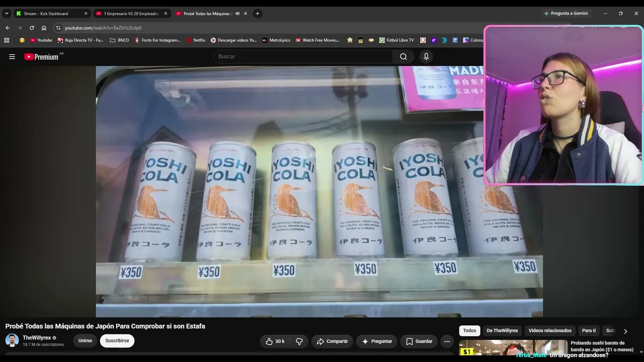Viewport: 644px width, 362px height.
Task: Expand the tab search dropdown
Action: [7, 14]
